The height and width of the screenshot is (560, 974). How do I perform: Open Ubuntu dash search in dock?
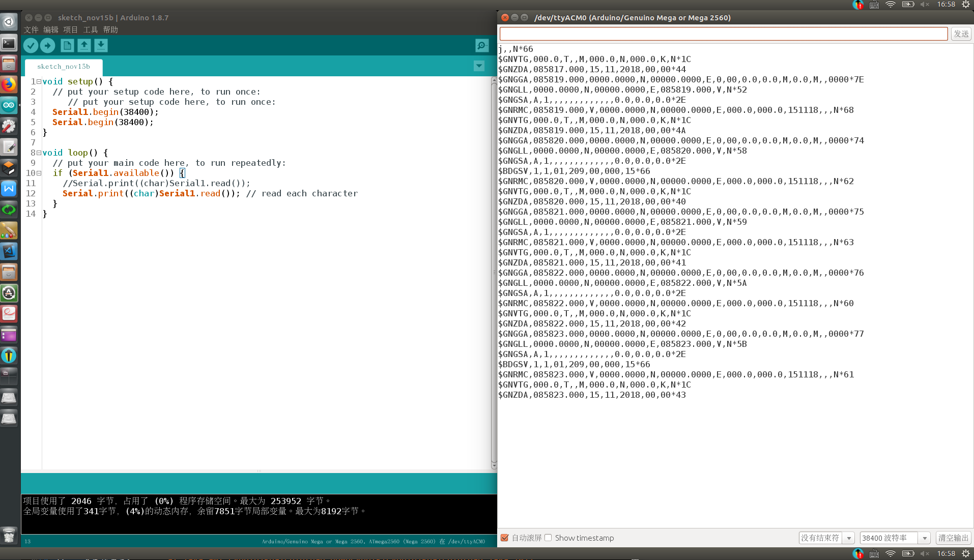[x=9, y=22]
